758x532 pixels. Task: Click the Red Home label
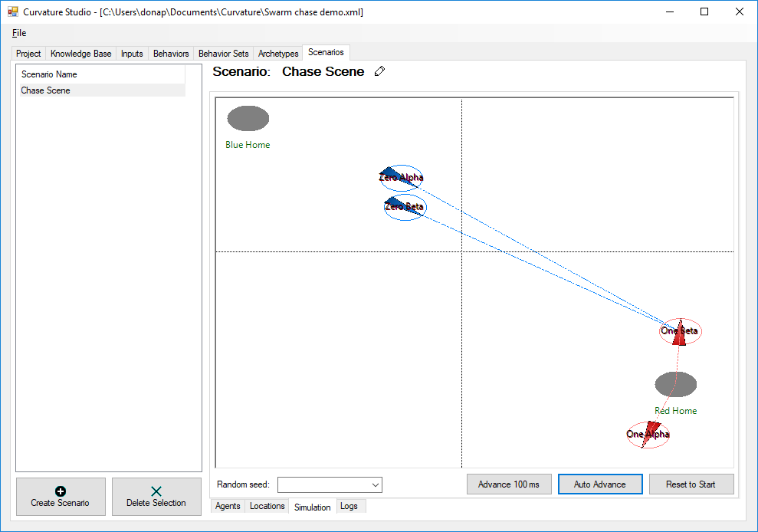(x=676, y=411)
